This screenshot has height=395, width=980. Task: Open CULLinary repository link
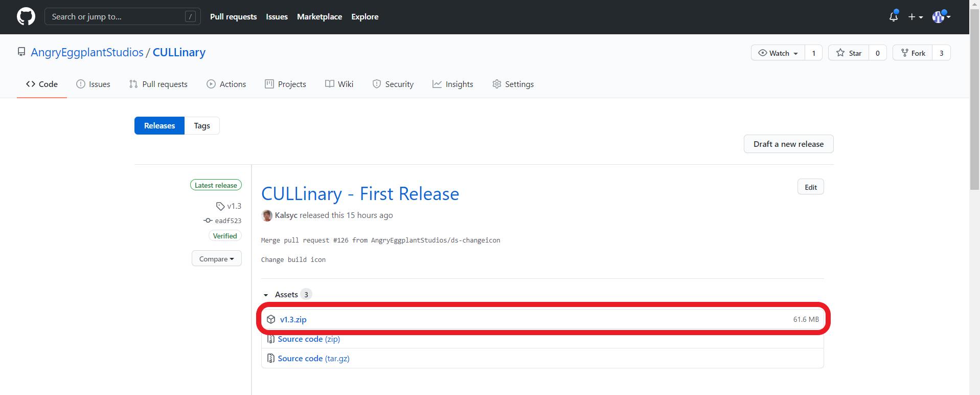pyautogui.click(x=179, y=52)
